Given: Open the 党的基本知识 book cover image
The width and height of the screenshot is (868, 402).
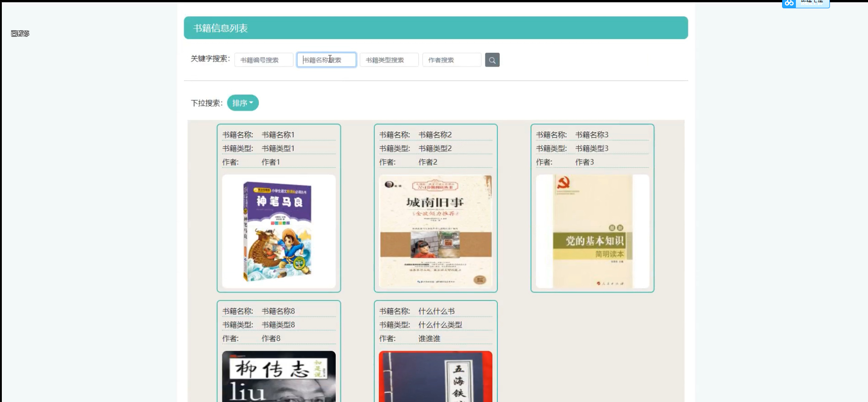Looking at the screenshot, I should (x=592, y=231).
